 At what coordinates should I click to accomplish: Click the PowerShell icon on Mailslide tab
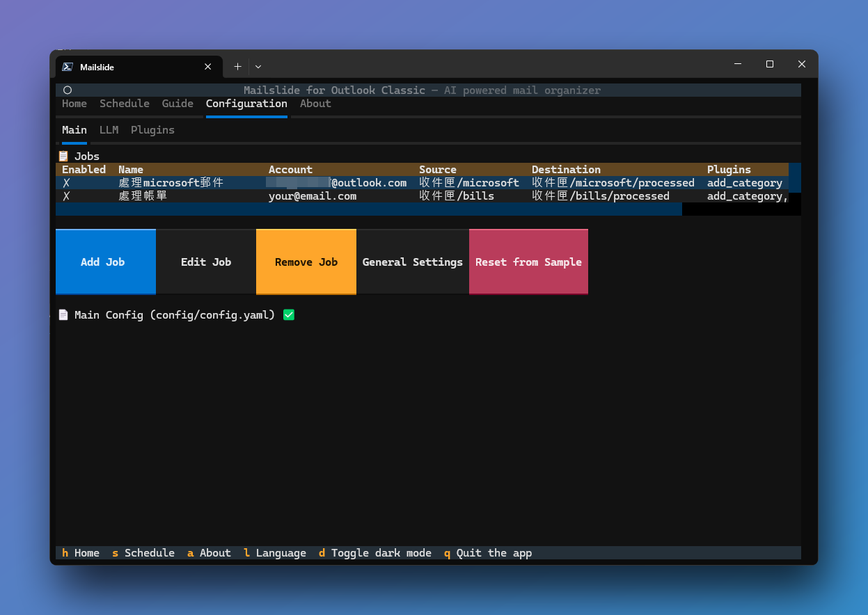point(68,67)
